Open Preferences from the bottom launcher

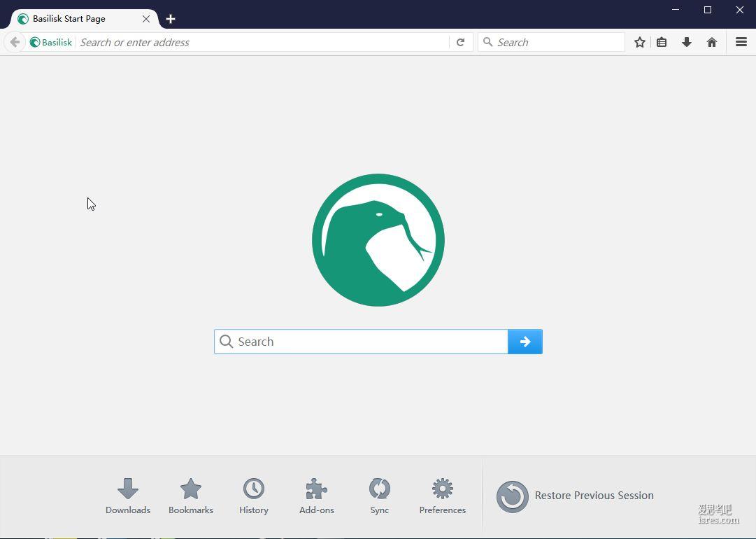(443, 496)
